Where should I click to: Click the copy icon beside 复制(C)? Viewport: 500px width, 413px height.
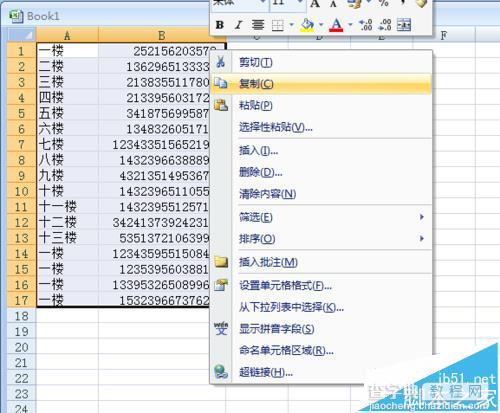coord(221,83)
